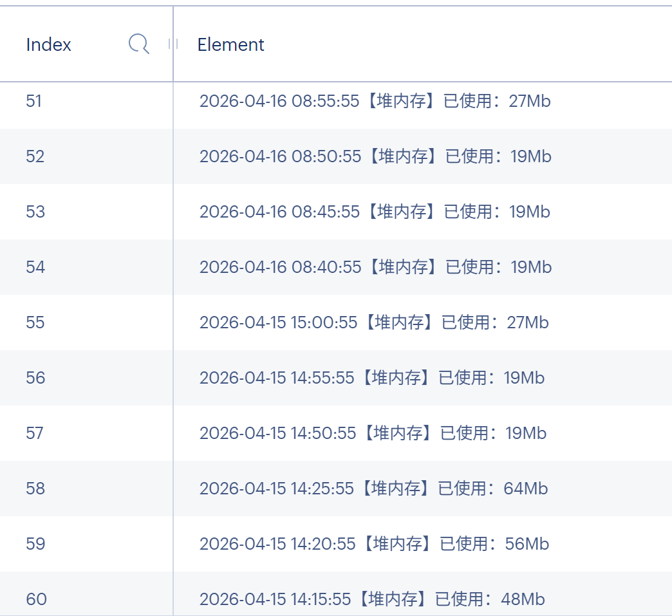Select the 2026-04-16 08:40:55 element row
This screenshot has height=616, width=672.
pos(375,267)
